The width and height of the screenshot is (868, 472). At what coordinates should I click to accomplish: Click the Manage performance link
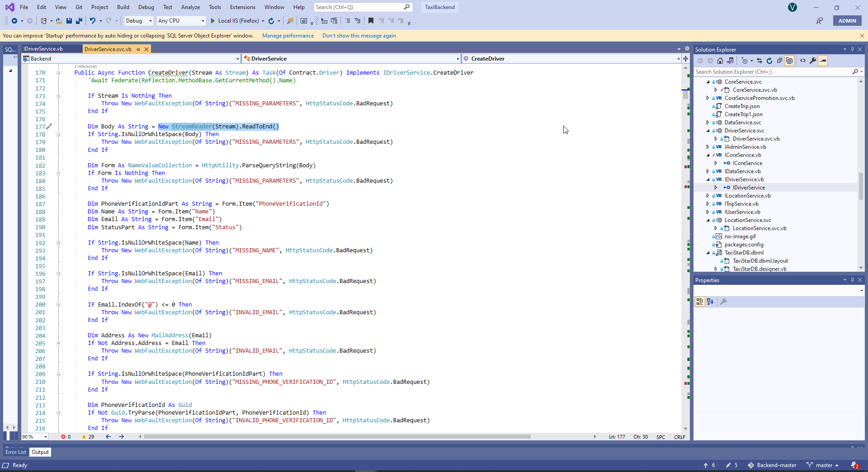click(x=288, y=36)
